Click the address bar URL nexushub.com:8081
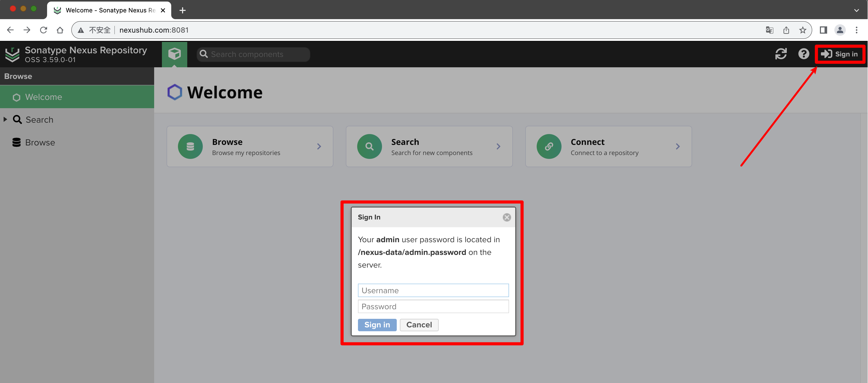The image size is (868, 383). point(154,30)
